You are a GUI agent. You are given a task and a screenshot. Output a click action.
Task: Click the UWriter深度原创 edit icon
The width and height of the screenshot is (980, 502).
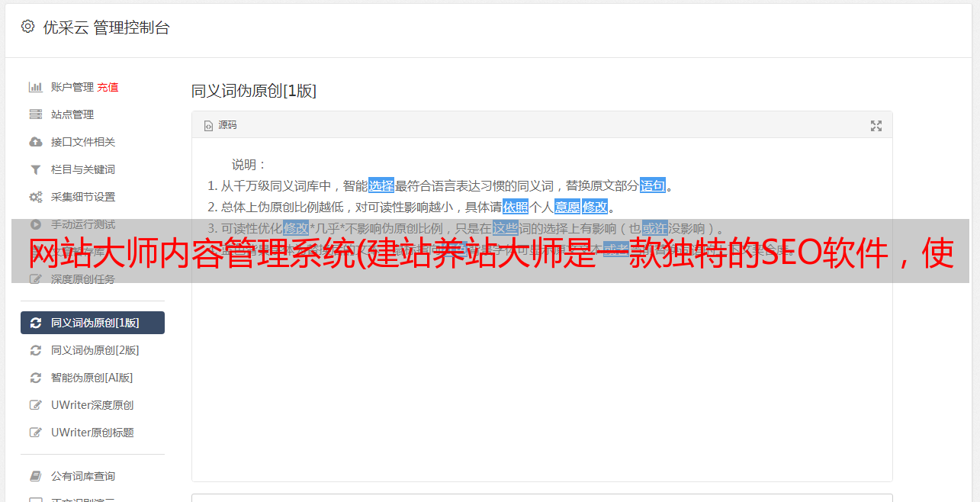(x=35, y=405)
